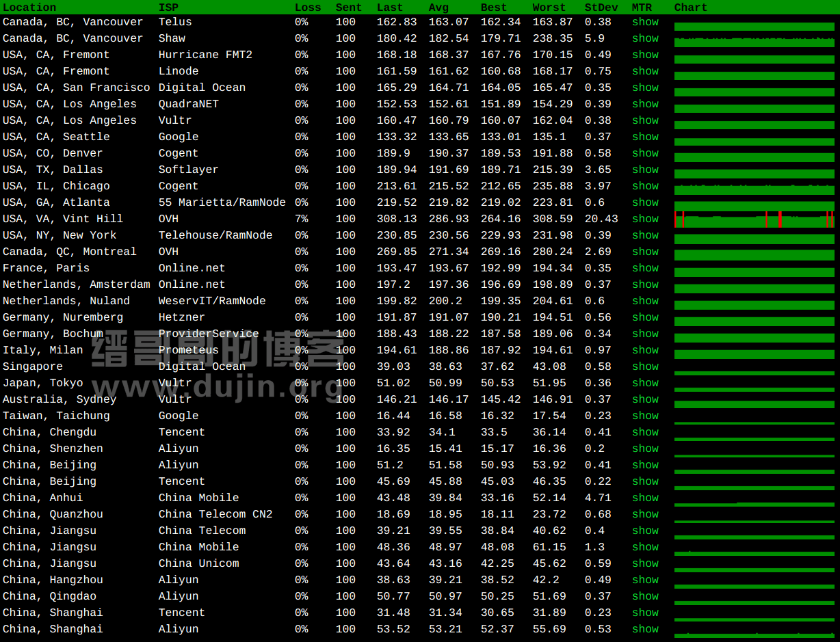840x642 pixels.
Task: Open show link for Google Seattle row
Action: [x=645, y=137]
